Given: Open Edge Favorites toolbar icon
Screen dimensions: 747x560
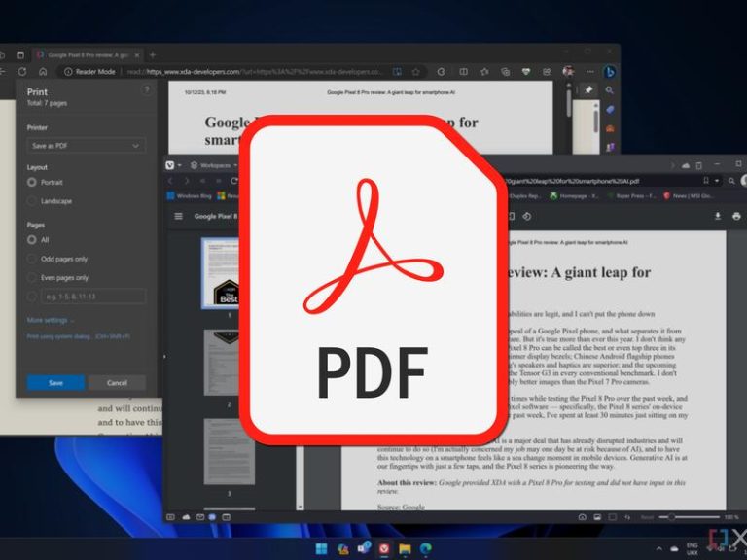Looking at the screenshot, I should coord(485,72).
